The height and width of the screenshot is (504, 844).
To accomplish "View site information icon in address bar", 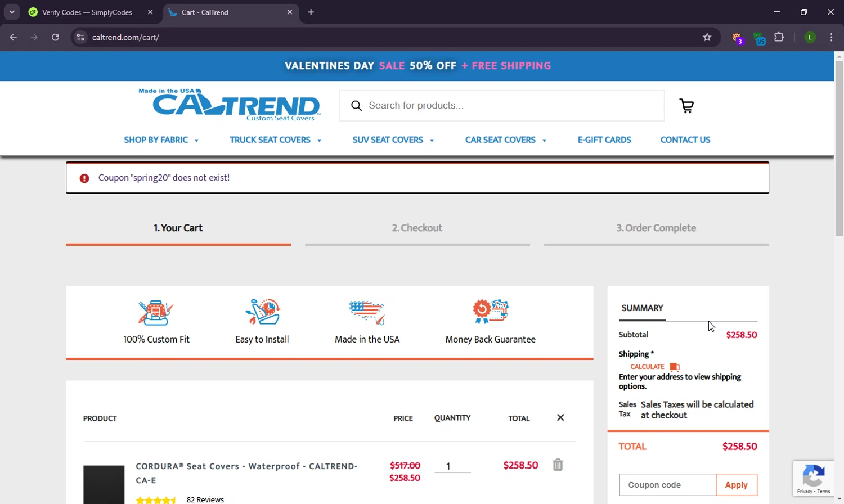I will 80,37.
